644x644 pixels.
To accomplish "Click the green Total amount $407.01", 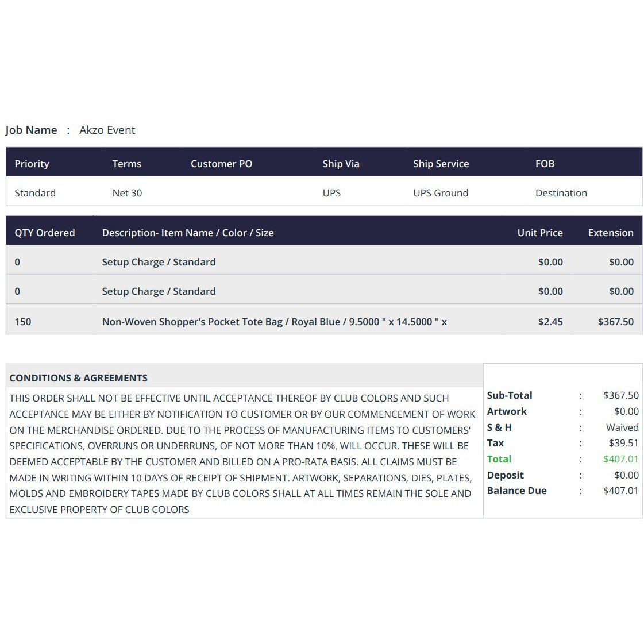I will (x=620, y=459).
